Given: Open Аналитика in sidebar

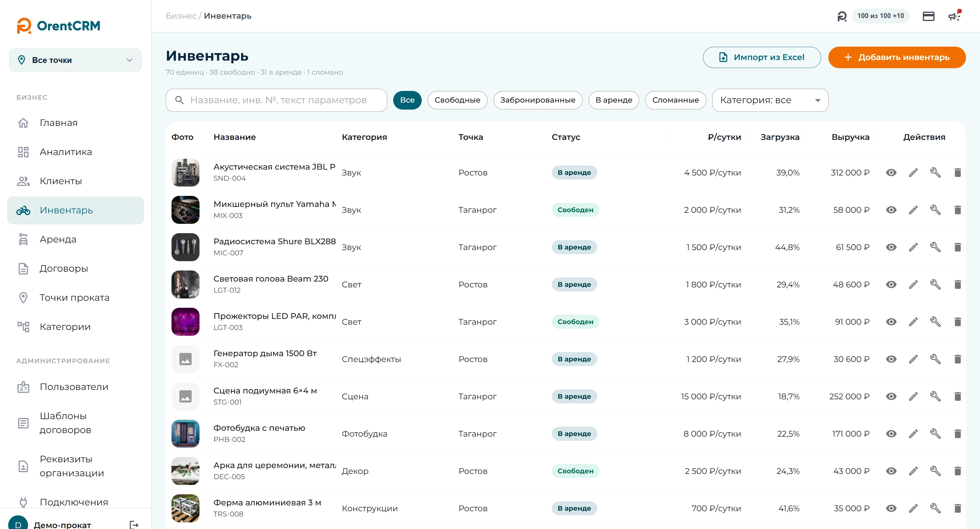Looking at the screenshot, I should click(x=75, y=152).
